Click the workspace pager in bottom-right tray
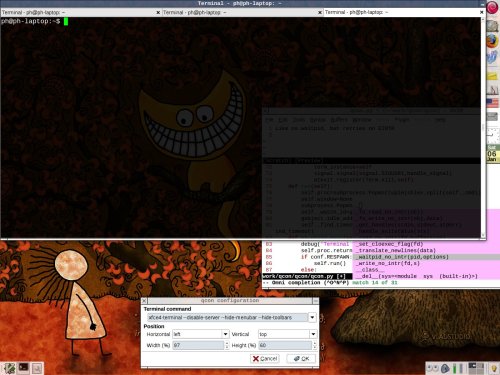Image resolution: width=500 pixels, height=375 pixels. coord(476,368)
